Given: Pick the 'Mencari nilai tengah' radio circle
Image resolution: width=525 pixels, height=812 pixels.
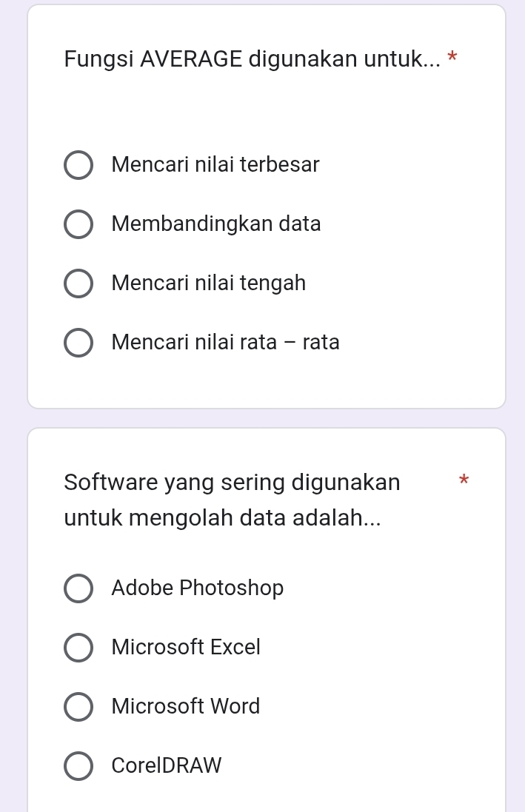Looking at the screenshot, I should point(78,283).
